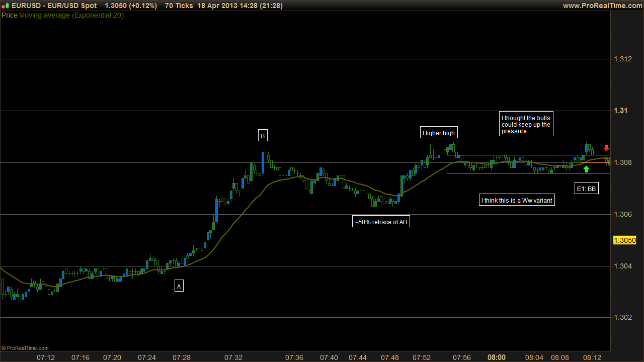Screen dimensions: 644x362
Task: Click the red down arrow exit marker
Action: tap(606, 148)
